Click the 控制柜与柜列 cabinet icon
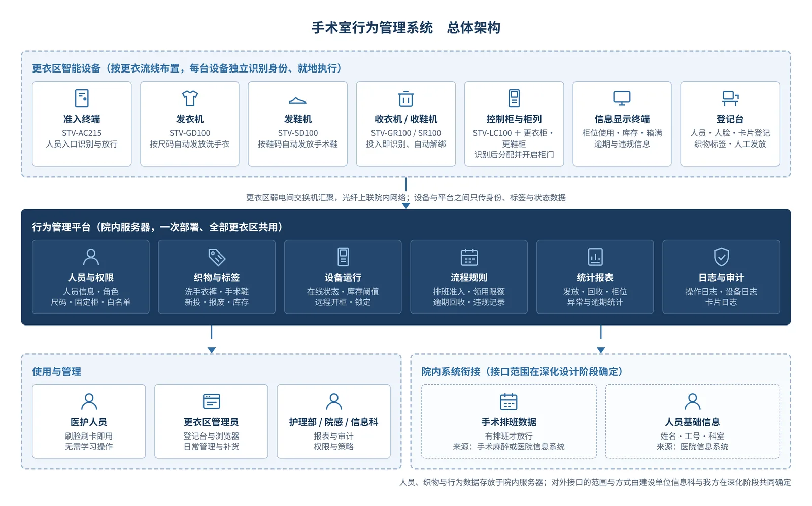 [x=514, y=98]
